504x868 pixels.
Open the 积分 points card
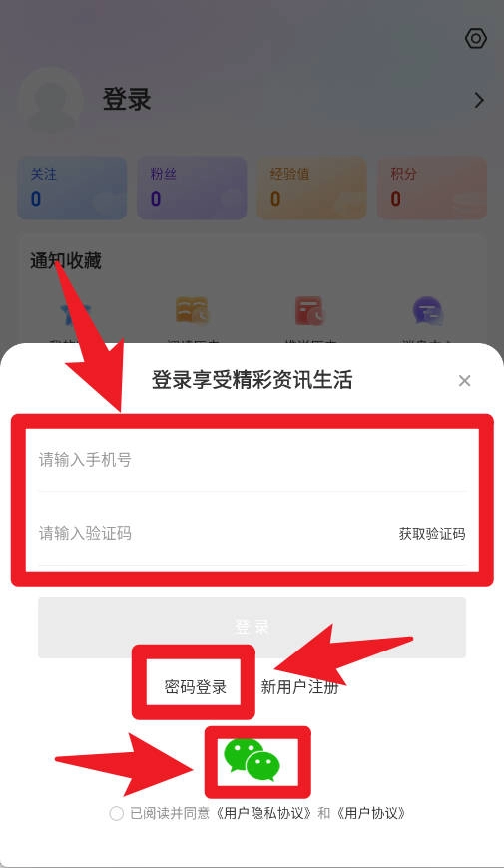pos(432,189)
